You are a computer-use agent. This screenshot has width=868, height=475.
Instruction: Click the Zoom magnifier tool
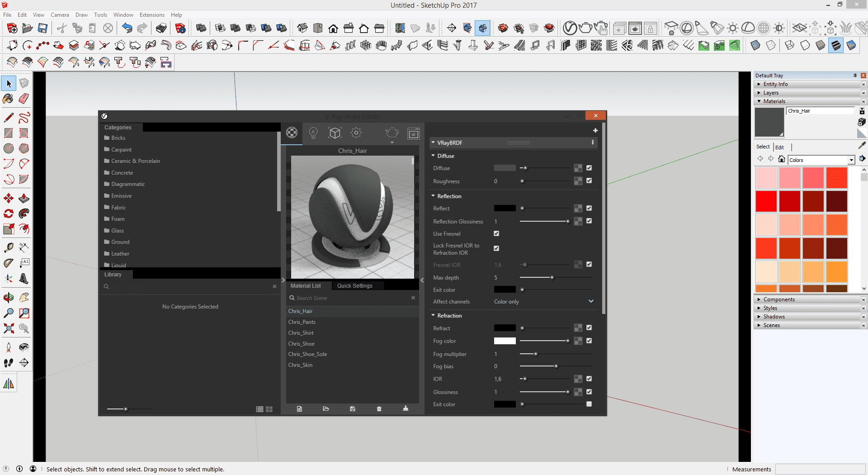pyautogui.click(x=9, y=313)
